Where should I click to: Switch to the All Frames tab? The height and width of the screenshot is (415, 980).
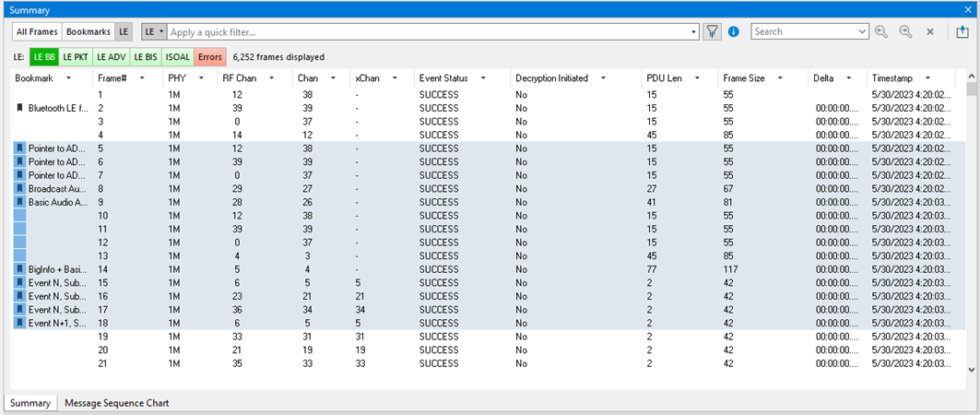(37, 31)
